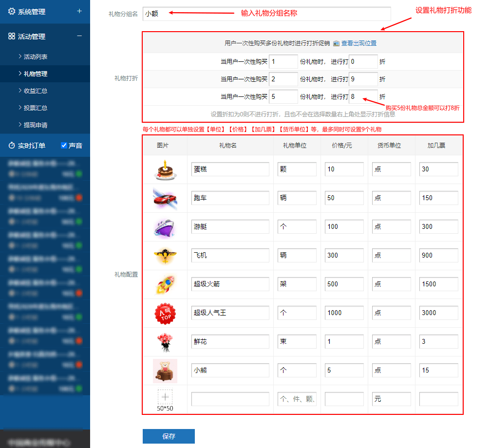Click the price field showing 10
This screenshot has height=448, width=490.
pyautogui.click(x=344, y=169)
